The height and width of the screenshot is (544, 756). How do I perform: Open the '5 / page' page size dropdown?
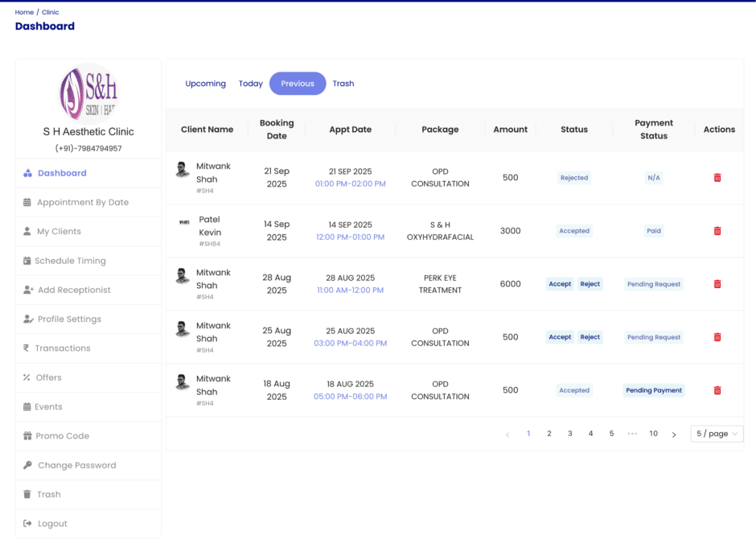(716, 433)
